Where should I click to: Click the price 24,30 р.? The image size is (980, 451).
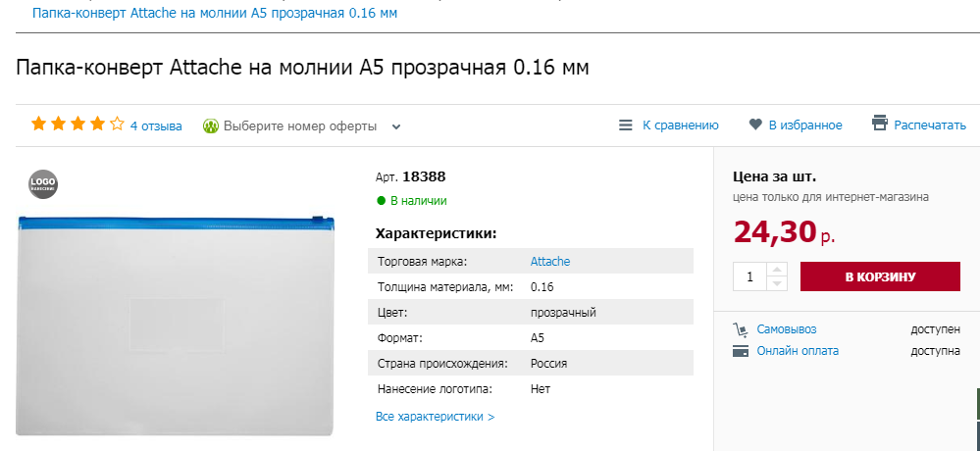point(785,231)
